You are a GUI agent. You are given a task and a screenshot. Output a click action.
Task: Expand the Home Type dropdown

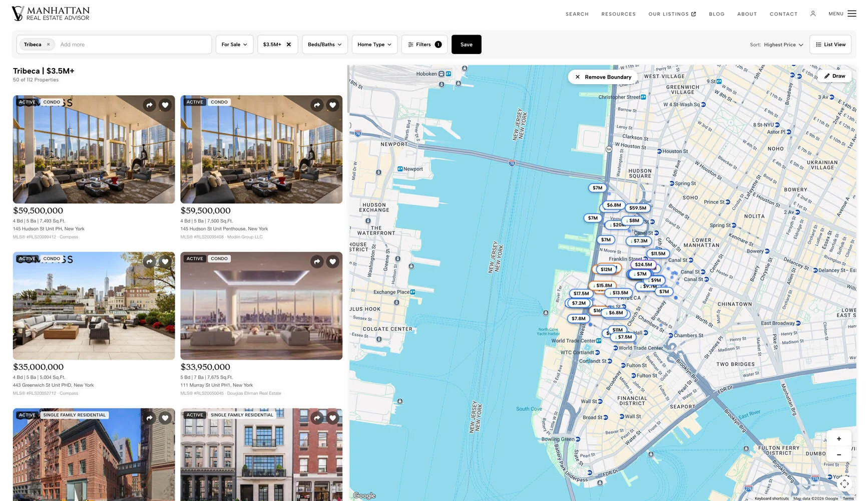(x=374, y=45)
